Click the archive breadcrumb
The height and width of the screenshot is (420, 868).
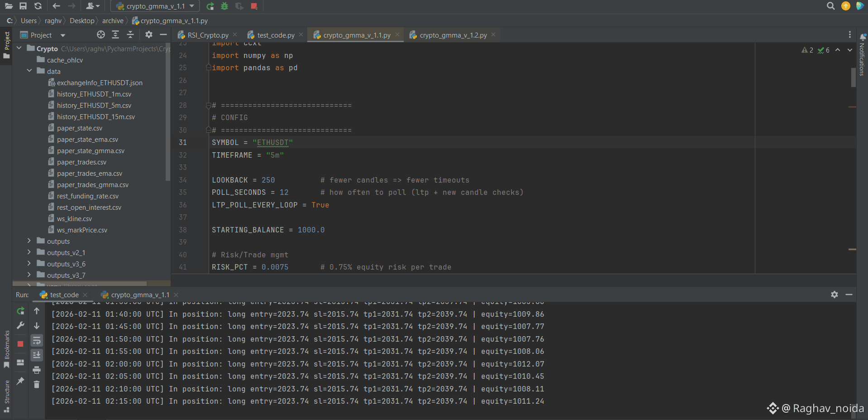113,20
